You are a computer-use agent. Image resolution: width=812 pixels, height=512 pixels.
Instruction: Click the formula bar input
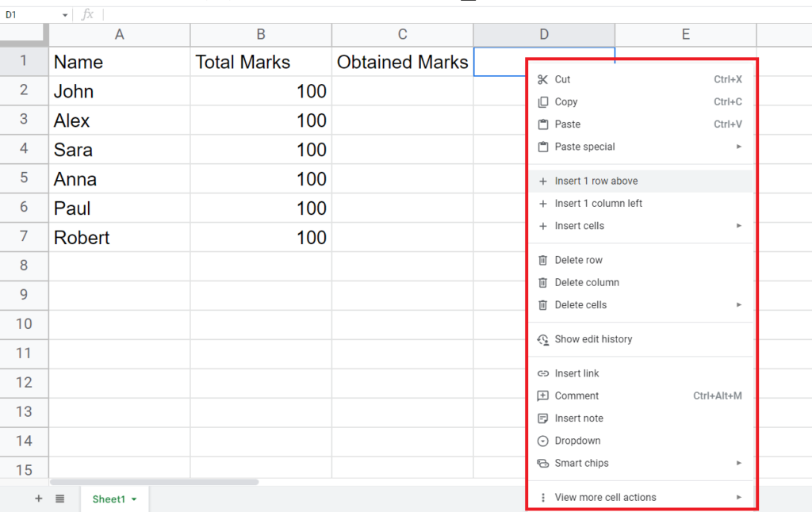(456, 14)
